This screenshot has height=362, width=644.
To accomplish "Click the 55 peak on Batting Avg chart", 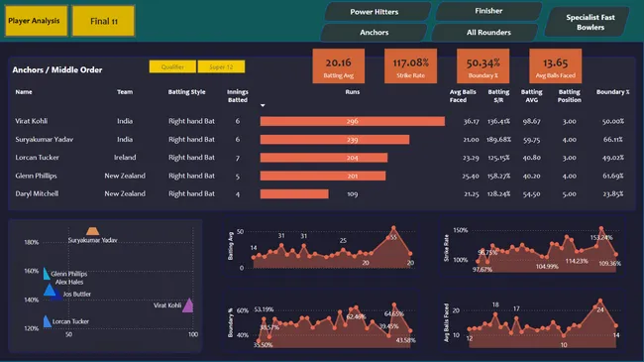I will (393, 228).
